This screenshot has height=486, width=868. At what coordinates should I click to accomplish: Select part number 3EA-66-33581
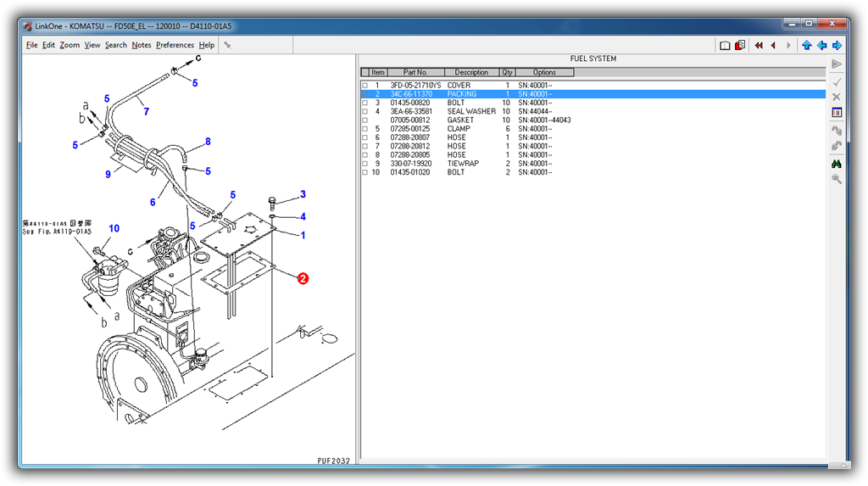pyautogui.click(x=411, y=111)
